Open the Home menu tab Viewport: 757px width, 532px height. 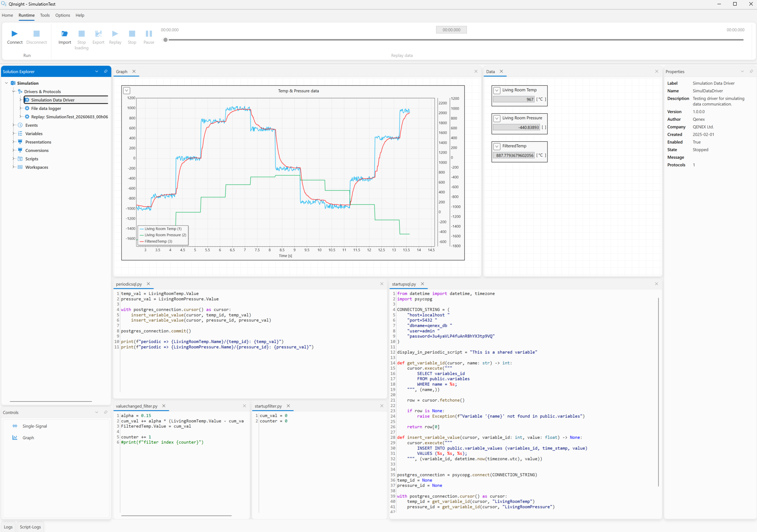[x=7, y=15]
